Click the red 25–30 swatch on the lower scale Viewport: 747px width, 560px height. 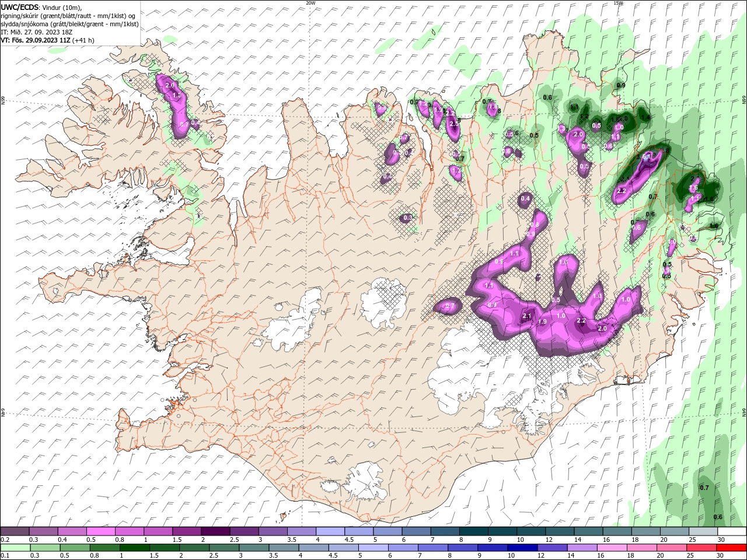tap(702, 548)
